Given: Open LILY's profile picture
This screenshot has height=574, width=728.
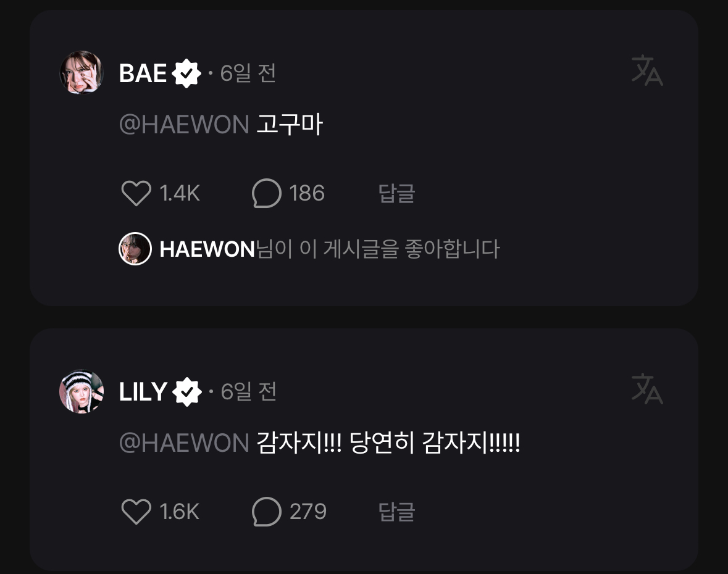Looking at the screenshot, I should [82, 391].
